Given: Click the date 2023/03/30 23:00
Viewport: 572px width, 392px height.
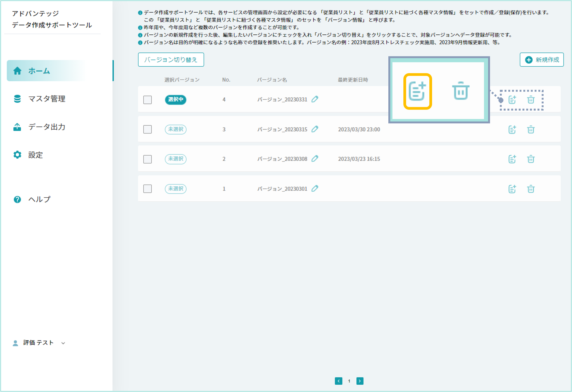Looking at the screenshot, I should pos(359,129).
